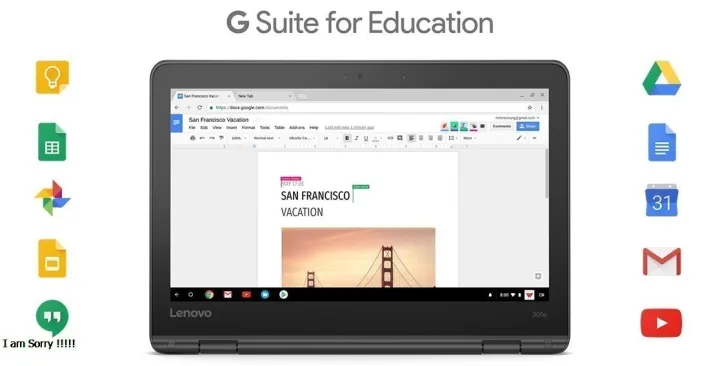Open the Google Slides yellow icon
The image size is (720, 366).
52,259
